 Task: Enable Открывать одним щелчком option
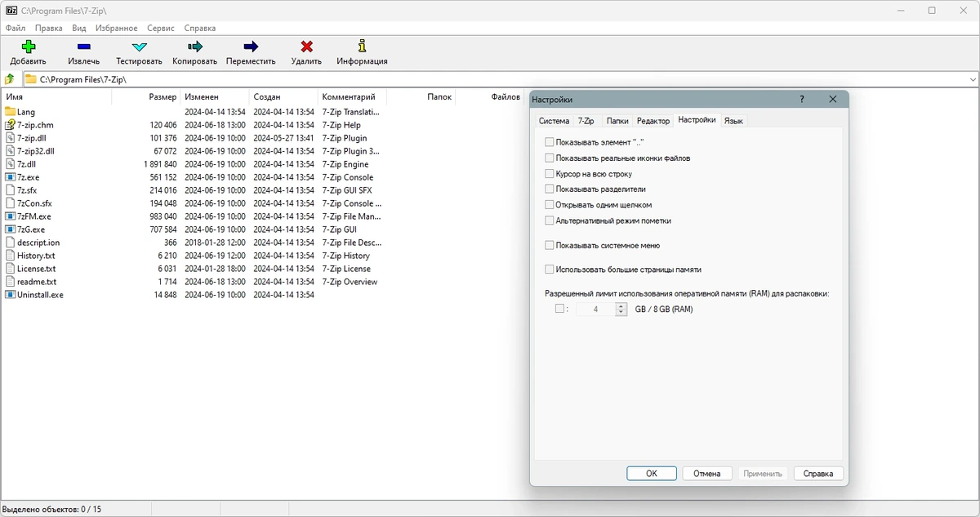pyautogui.click(x=550, y=205)
